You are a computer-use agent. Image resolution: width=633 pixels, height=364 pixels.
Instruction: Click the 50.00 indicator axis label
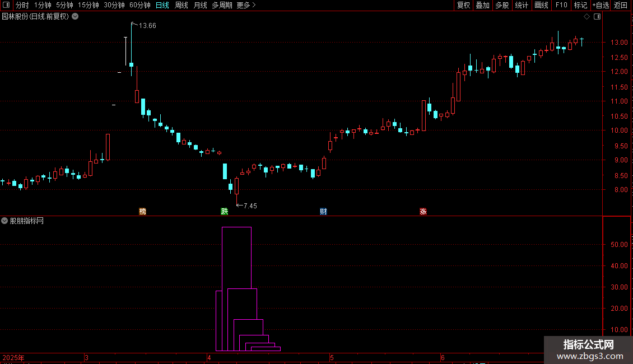pyautogui.click(x=619, y=245)
